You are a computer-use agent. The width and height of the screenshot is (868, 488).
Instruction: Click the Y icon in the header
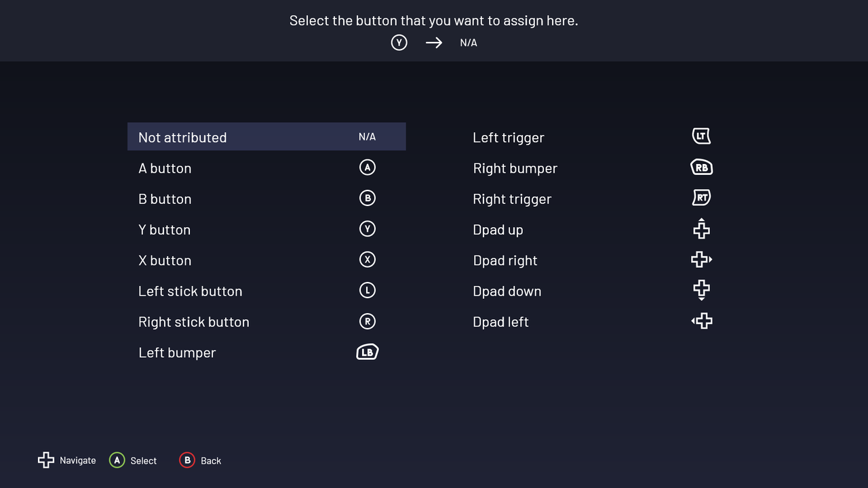[x=399, y=43]
